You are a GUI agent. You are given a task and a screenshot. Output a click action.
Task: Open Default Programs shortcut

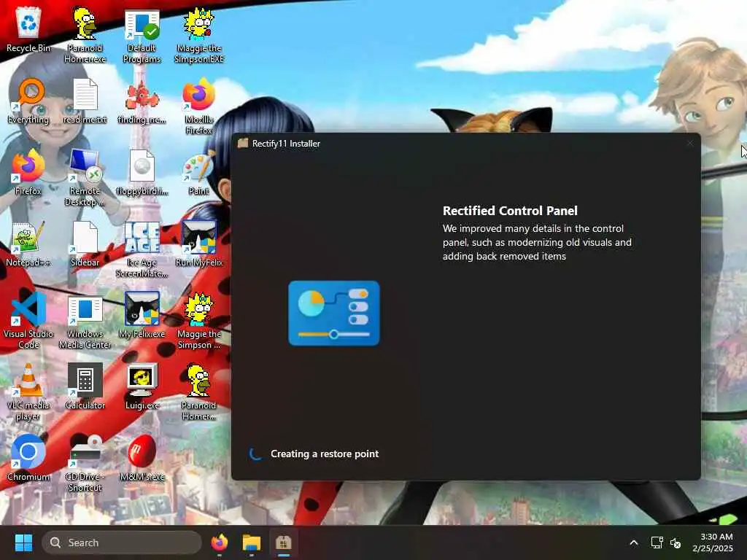click(142, 35)
